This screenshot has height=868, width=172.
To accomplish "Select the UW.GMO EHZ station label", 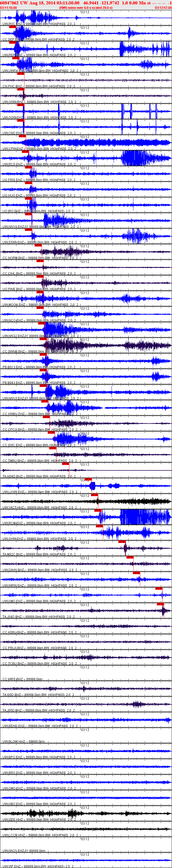I will (x=40, y=789).
